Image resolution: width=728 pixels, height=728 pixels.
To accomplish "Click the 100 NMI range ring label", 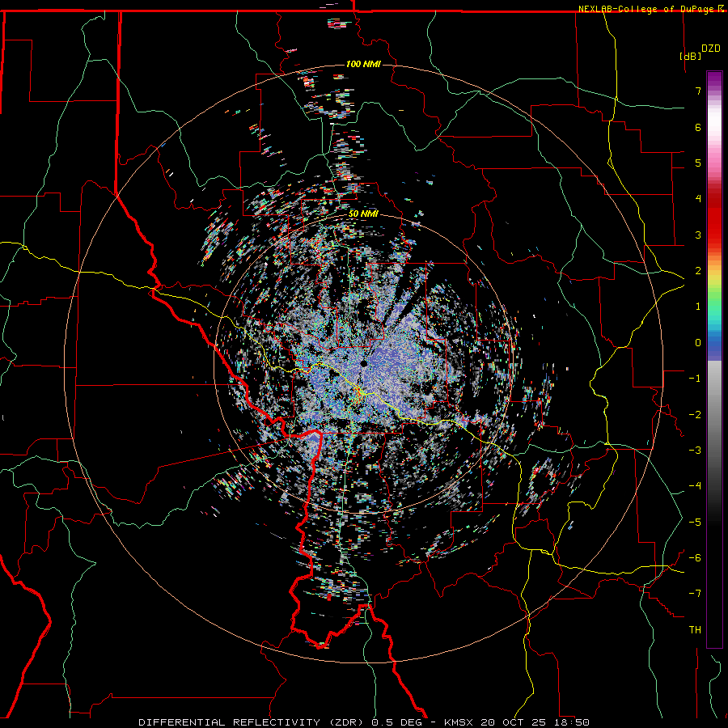I will tap(363, 64).
